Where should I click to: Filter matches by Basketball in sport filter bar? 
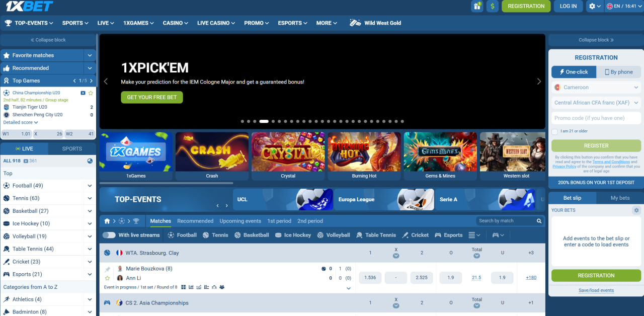[251, 235]
